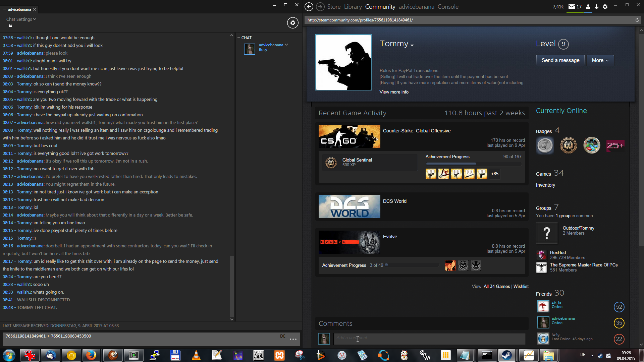
Task: Expand the Tommy name history arrow
Action: [412, 45]
